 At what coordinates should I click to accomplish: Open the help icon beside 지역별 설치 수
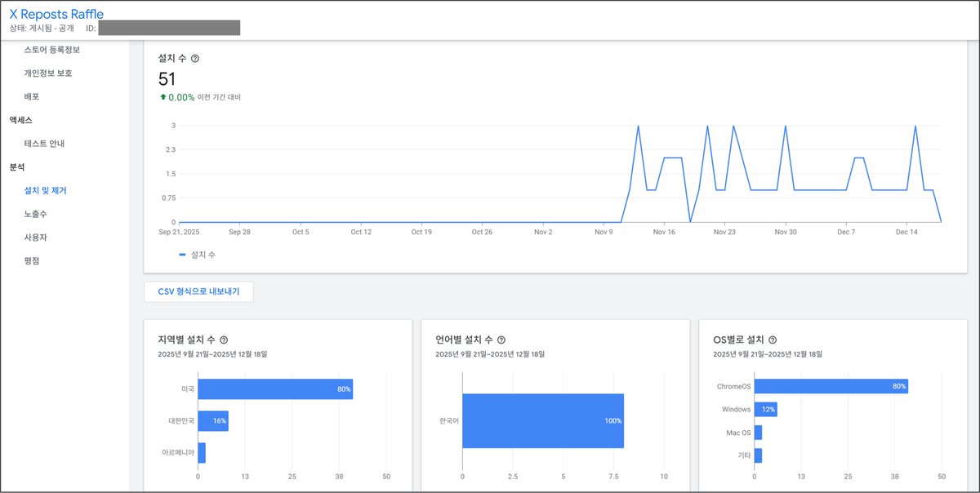click(x=224, y=340)
